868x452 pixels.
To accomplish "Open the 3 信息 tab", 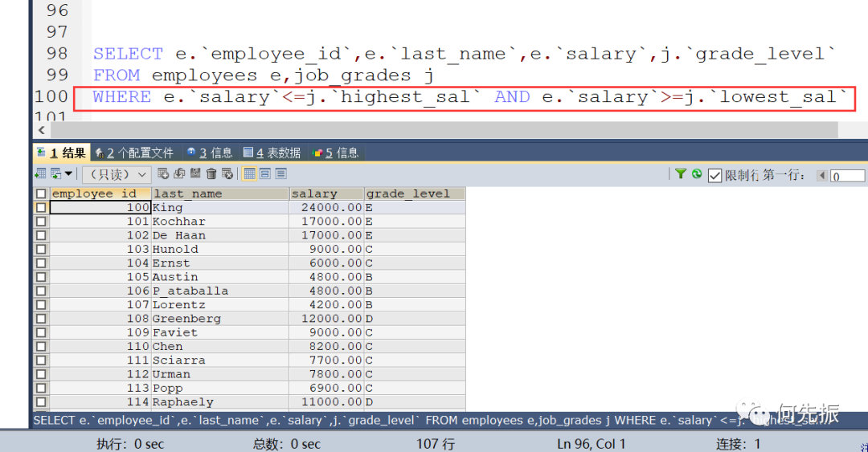I will [x=210, y=153].
